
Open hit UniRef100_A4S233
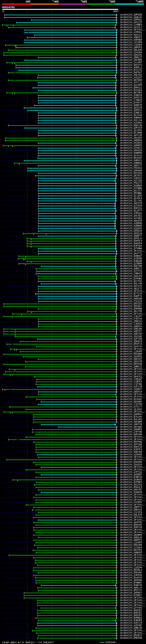coord(131,22)
